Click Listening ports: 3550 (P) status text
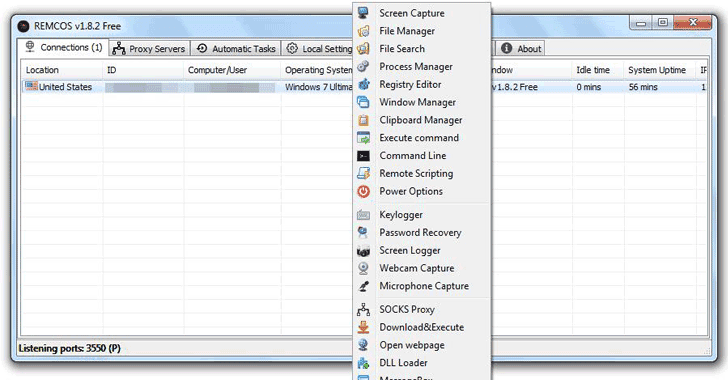The image size is (728, 380). point(70,348)
